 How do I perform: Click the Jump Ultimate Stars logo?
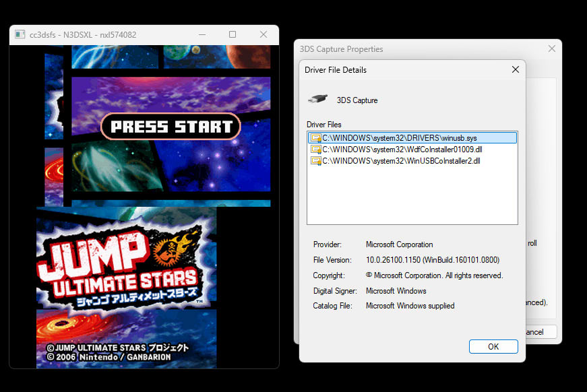coord(126,267)
